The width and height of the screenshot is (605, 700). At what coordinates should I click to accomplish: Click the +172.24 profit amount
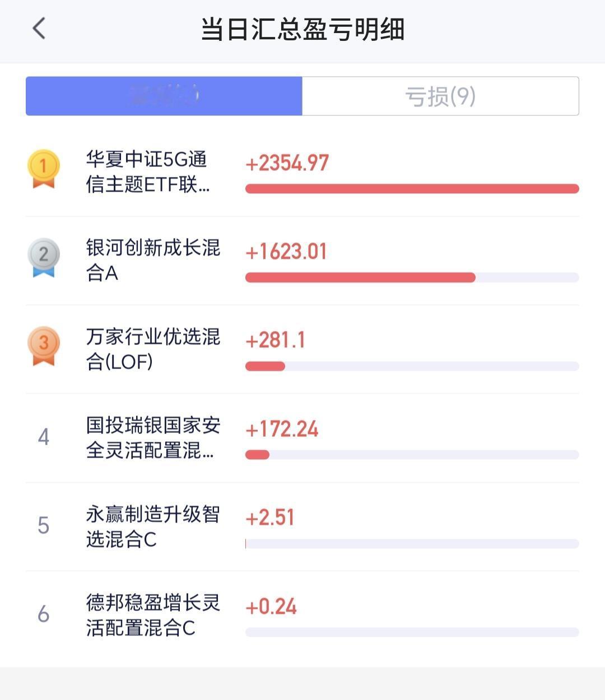tap(282, 430)
